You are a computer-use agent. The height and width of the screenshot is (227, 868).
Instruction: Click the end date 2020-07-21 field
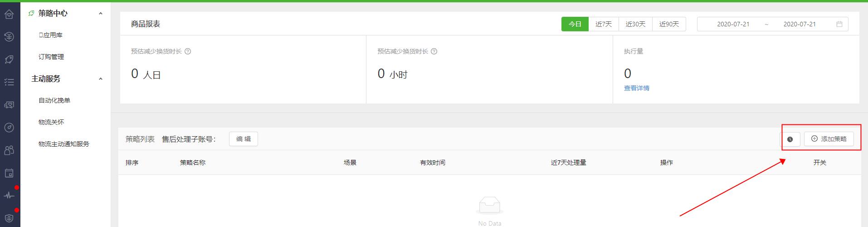[x=800, y=24]
